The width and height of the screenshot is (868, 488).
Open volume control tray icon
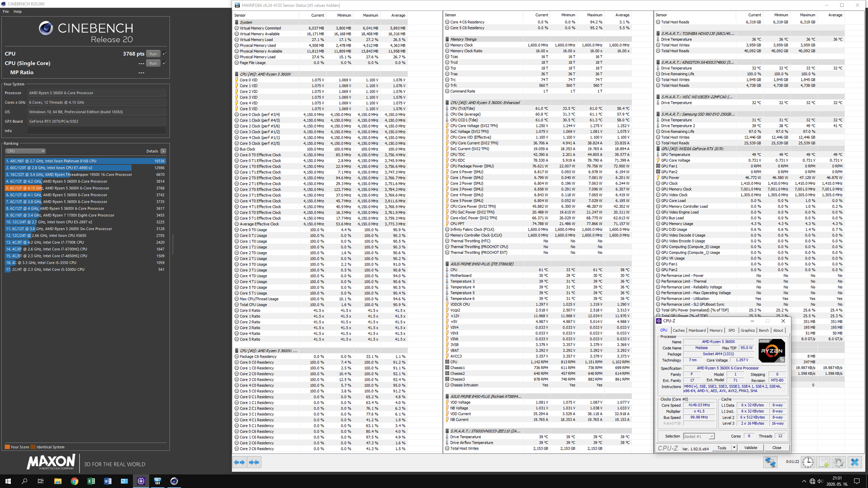pos(820,481)
